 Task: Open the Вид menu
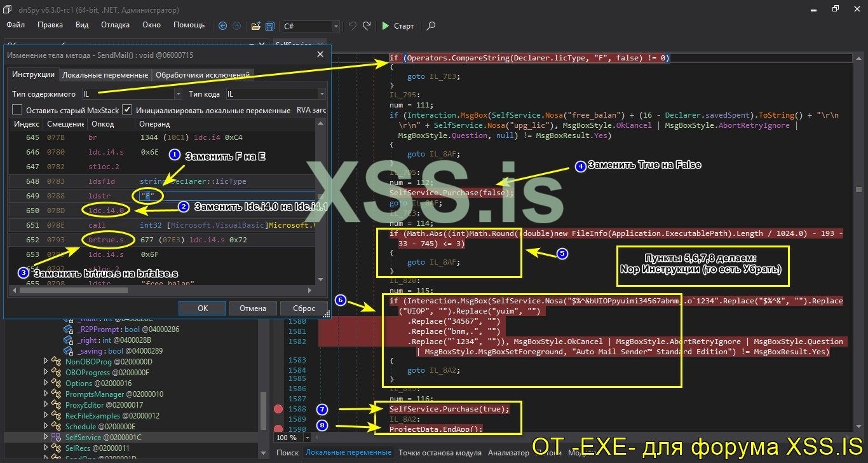[82, 25]
